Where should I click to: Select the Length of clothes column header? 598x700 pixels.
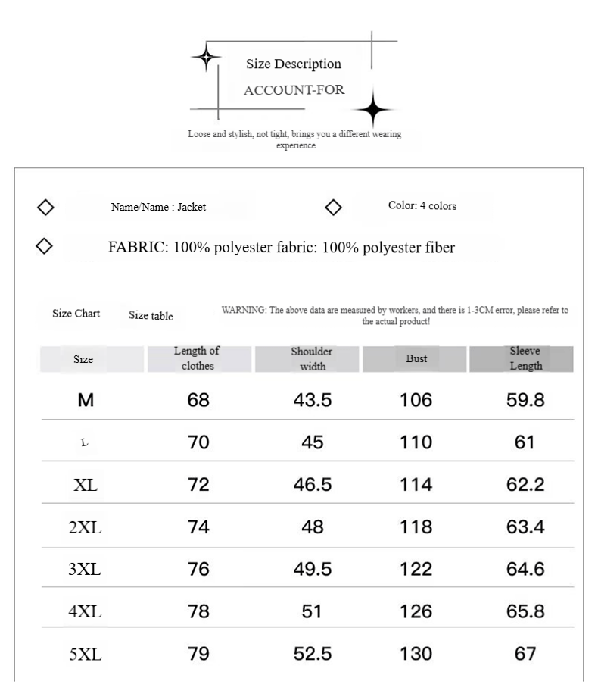[x=198, y=358]
